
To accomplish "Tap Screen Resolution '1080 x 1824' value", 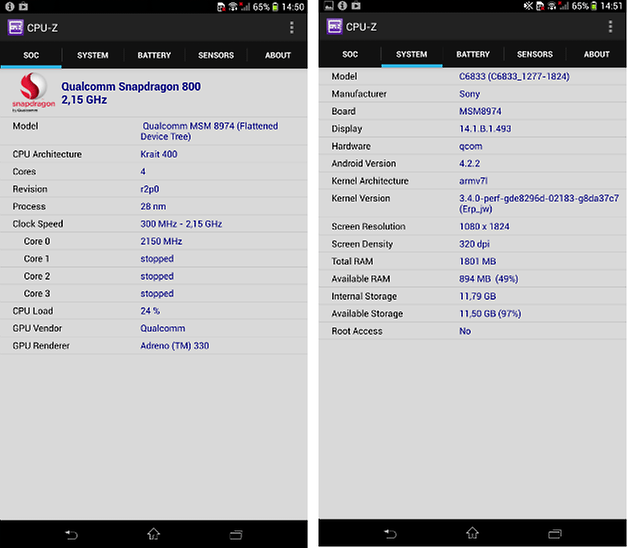I will 484,227.
